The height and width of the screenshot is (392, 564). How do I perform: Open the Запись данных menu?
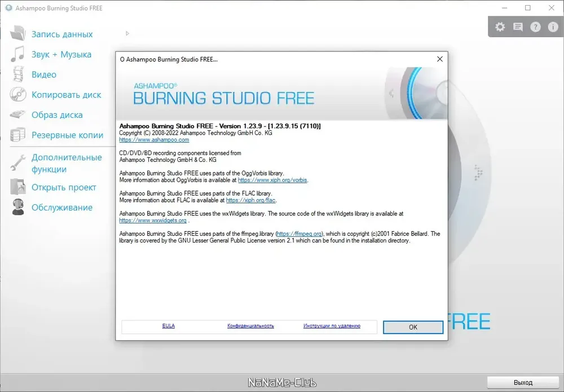[62, 34]
